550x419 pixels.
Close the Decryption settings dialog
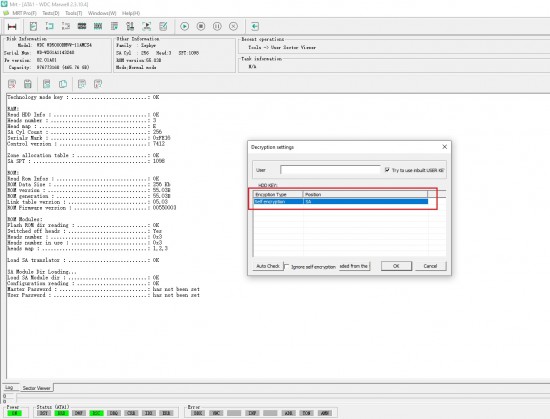click(444, 147)
